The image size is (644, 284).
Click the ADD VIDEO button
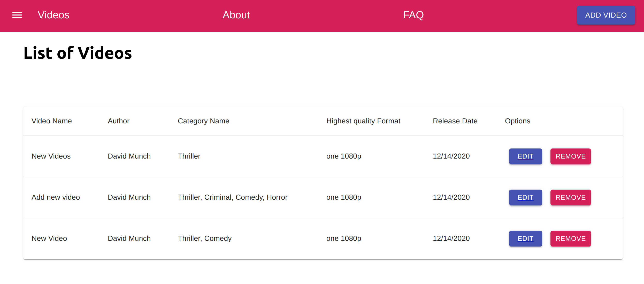coord(606,15)
